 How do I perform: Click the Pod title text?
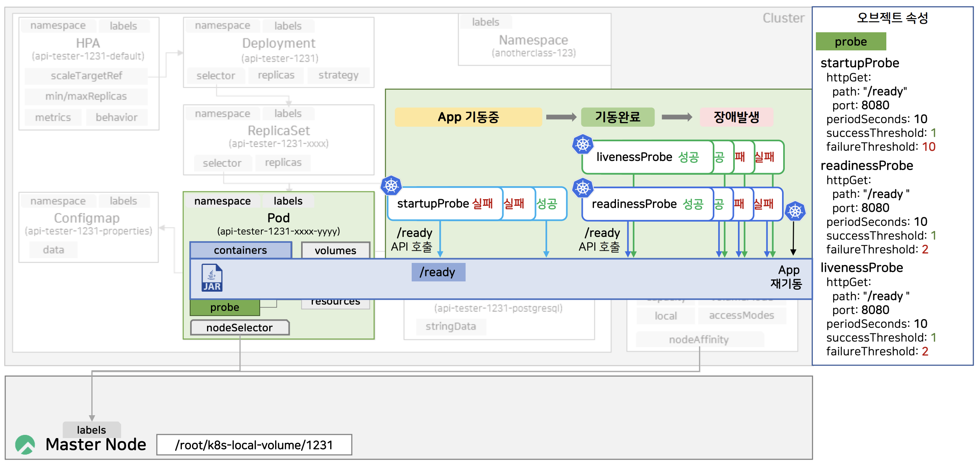tap(279, 218)
